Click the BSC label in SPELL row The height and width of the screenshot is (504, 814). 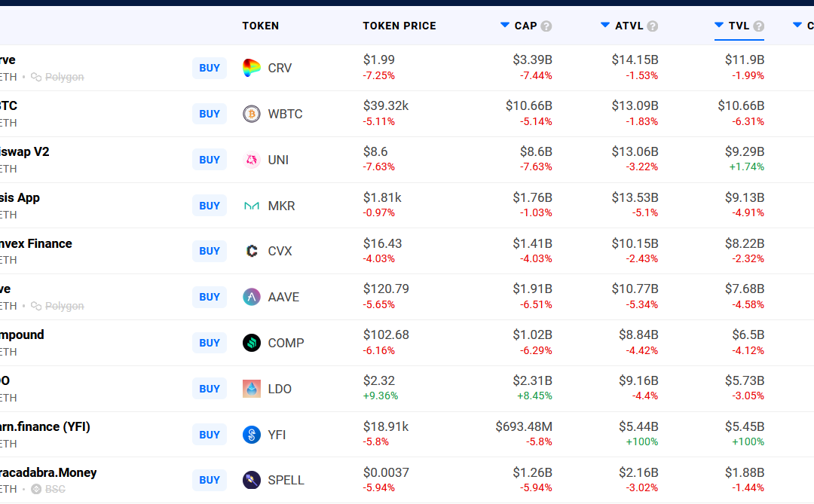(x=55, y=489)
